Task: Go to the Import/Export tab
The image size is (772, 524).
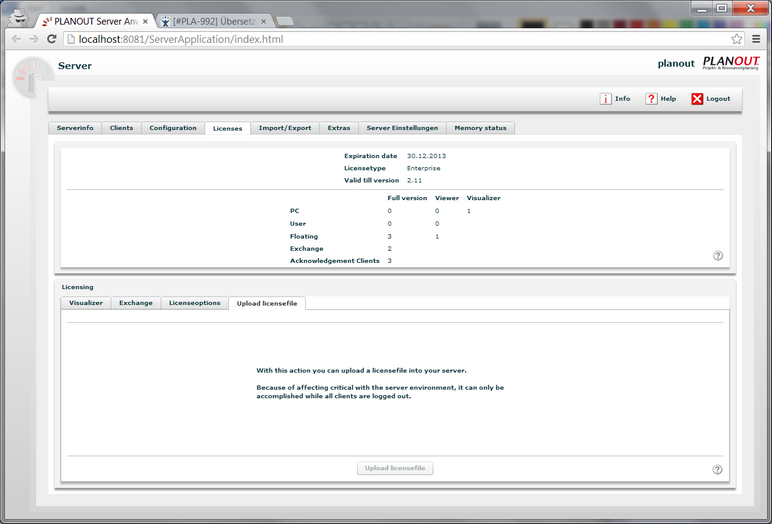Action: point(285,128)
